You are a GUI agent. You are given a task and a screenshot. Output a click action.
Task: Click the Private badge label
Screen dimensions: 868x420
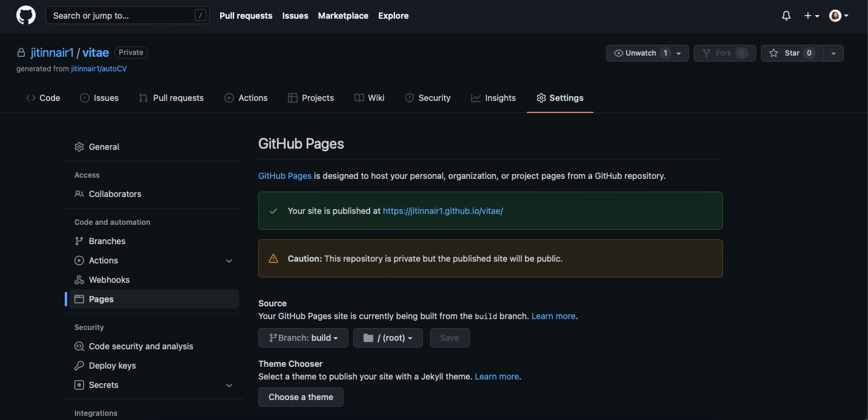[131, 53]
